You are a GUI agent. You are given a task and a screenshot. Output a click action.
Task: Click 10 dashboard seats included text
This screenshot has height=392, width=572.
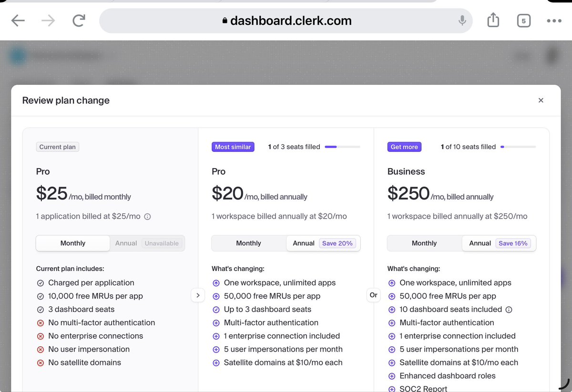[451, 310]
